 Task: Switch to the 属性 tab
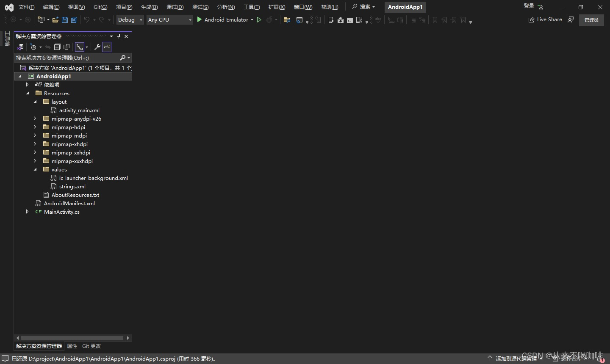click(x=72, y=346)
